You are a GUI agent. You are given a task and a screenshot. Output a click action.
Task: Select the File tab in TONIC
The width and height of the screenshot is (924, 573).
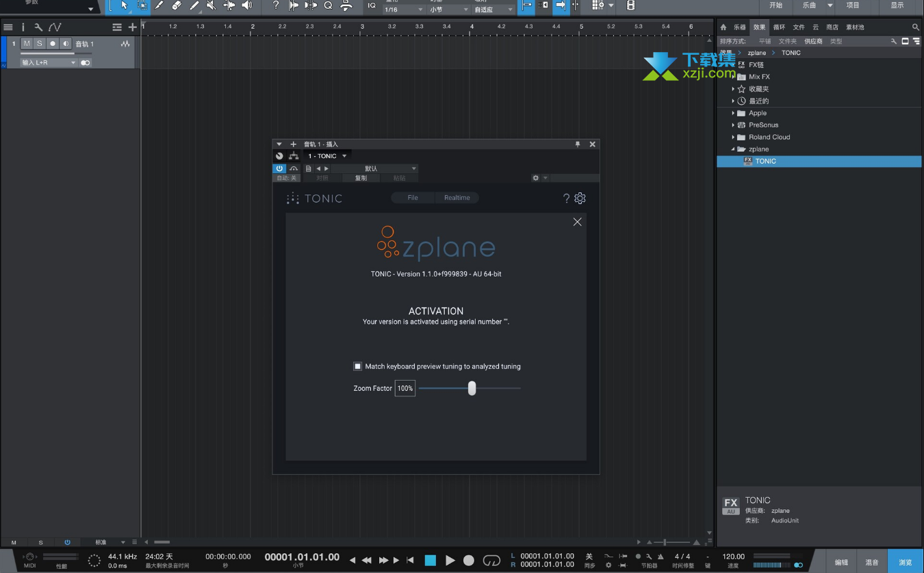tap(413, 198)
